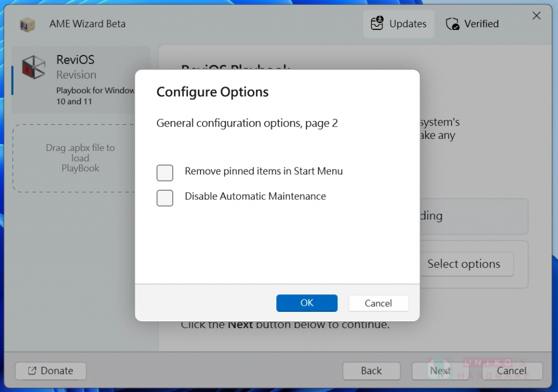Open the Updates tab
Viewport: 558px width, 392px height.
click(x=398, y=24)
